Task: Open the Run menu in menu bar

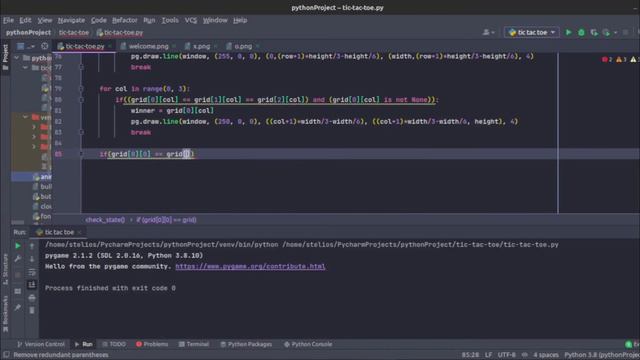Action: 149,20
